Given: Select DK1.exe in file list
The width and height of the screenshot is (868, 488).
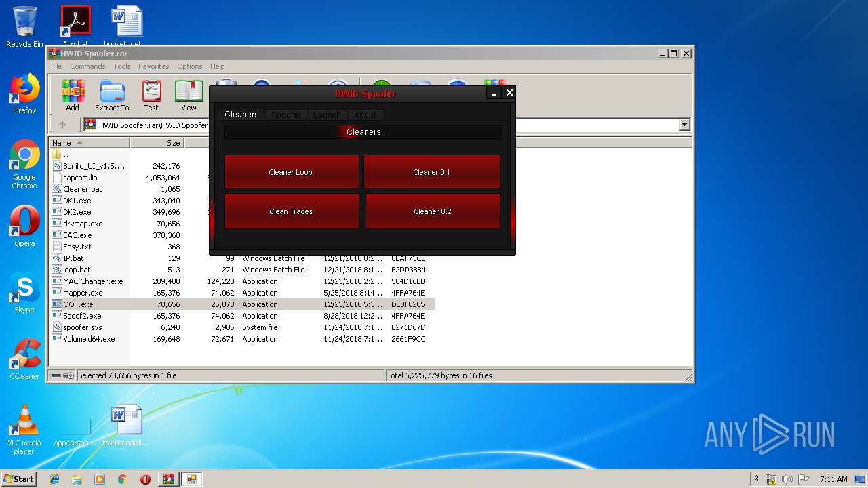Looking at the screenshot, I should (x=77, y=201).
